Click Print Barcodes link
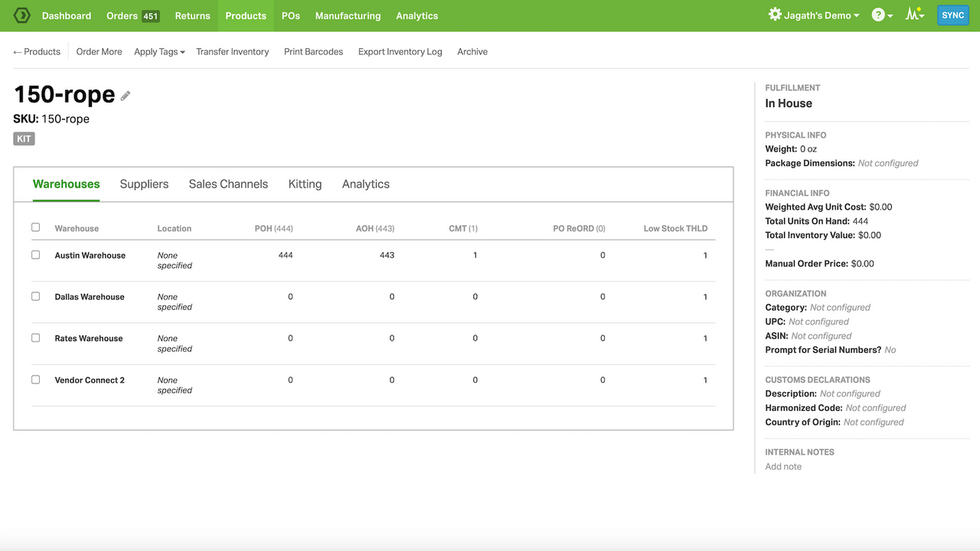 (314, 52)
